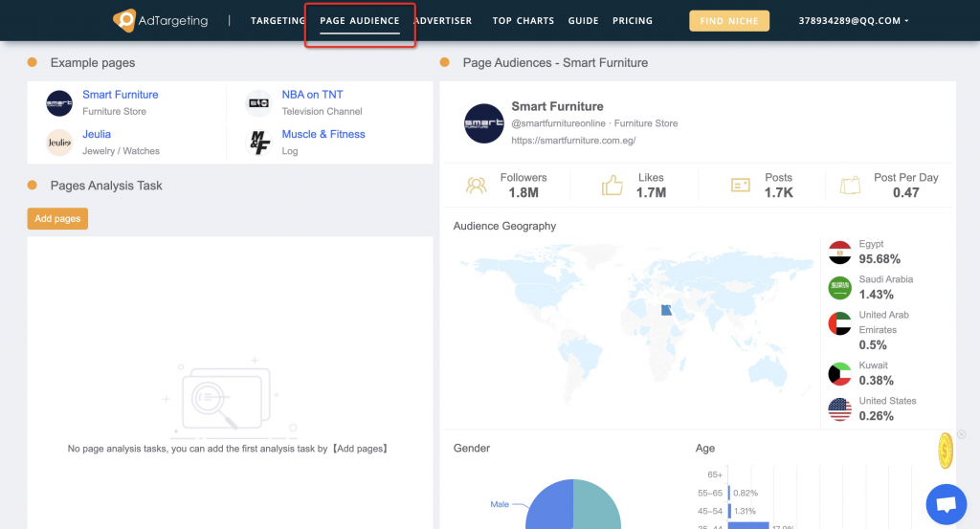Image resolution: width=980 pixels, height=529 pixels.
Task: Open the smartfurniture.com.eg website link
Action: [x=573, y=141]
